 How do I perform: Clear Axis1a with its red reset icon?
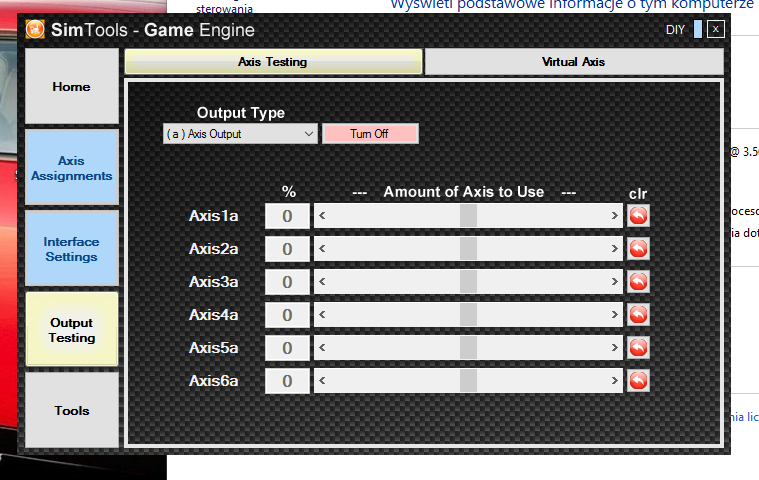[638, 216]
